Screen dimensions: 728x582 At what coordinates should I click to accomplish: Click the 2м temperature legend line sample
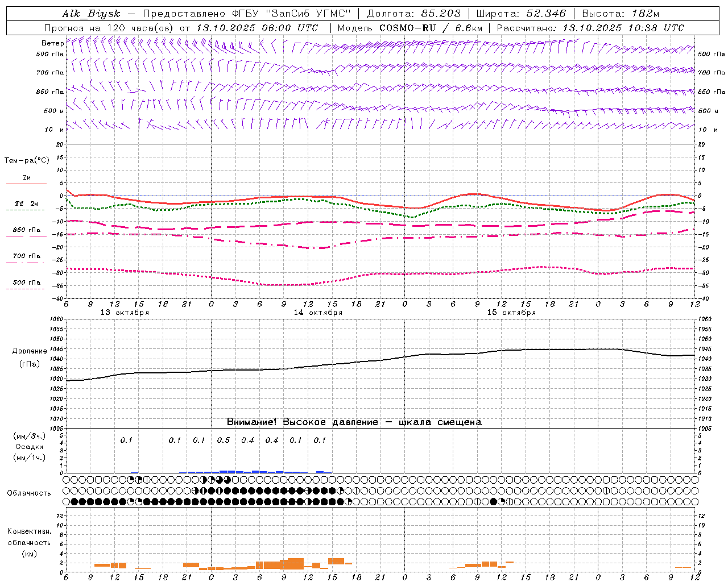pos(26,184)
